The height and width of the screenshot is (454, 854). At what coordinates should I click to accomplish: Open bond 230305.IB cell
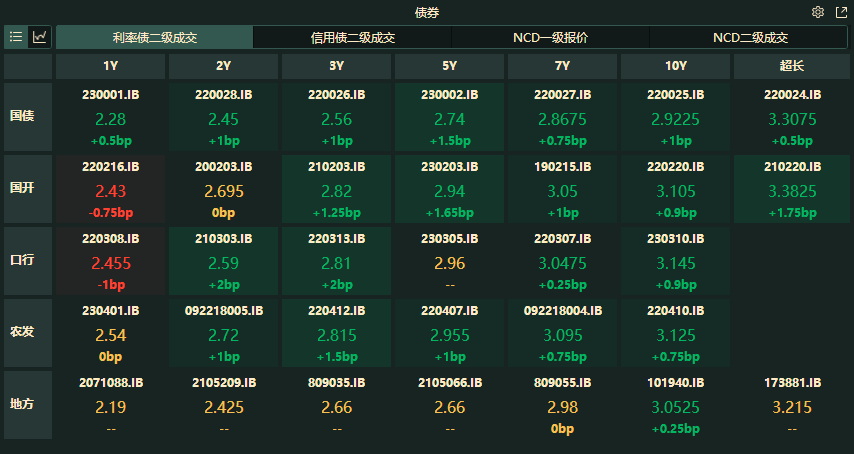449,261
